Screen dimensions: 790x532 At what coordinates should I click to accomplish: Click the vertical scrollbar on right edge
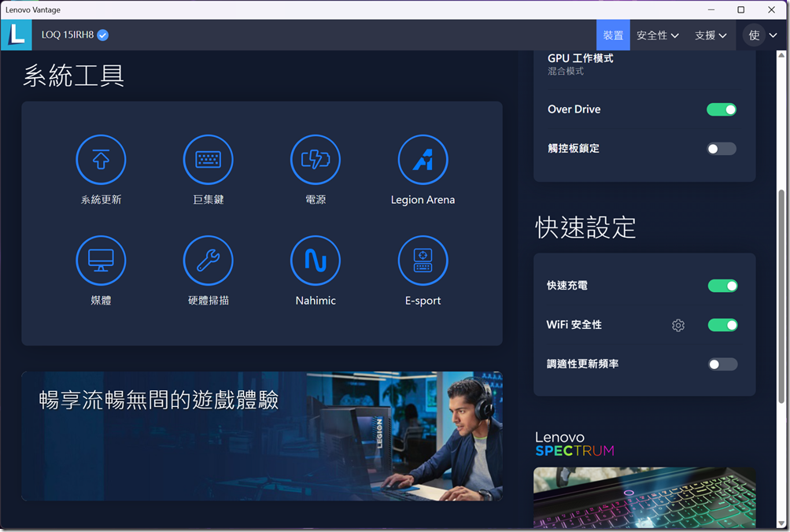781,315
